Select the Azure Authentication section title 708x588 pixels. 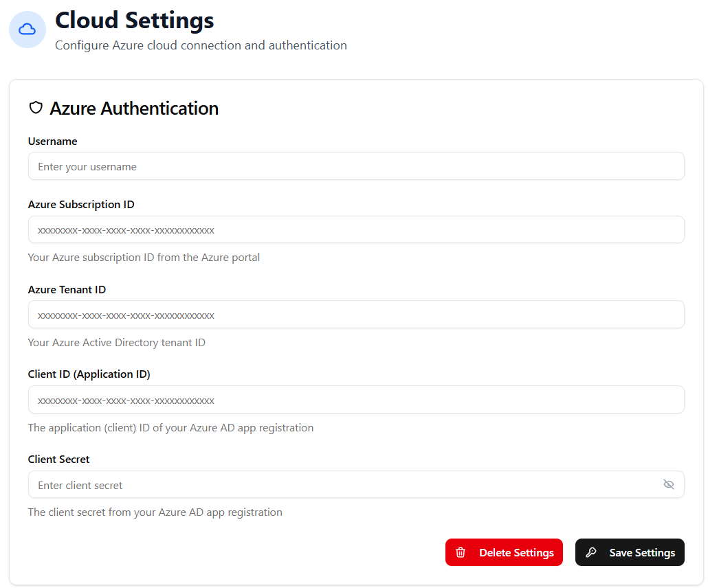click(x=134, y=108)
